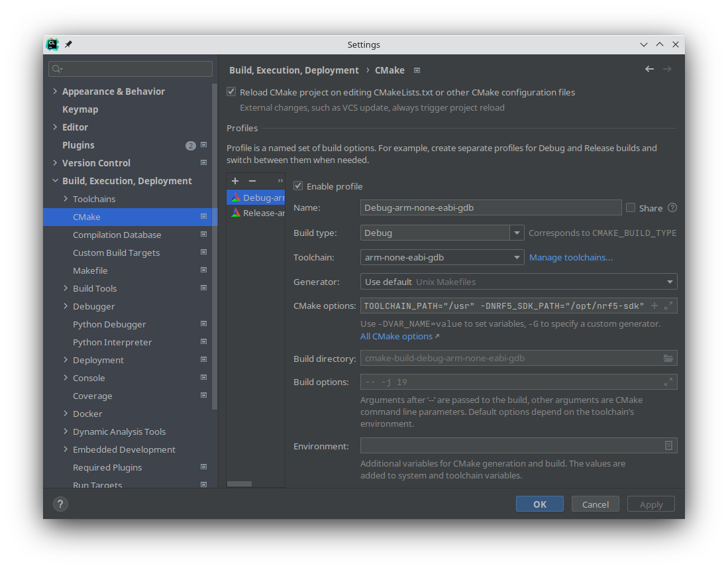728x570 pixels.
Task: Uncheck the Enable profile checkbox
Action: click(298, 186)
